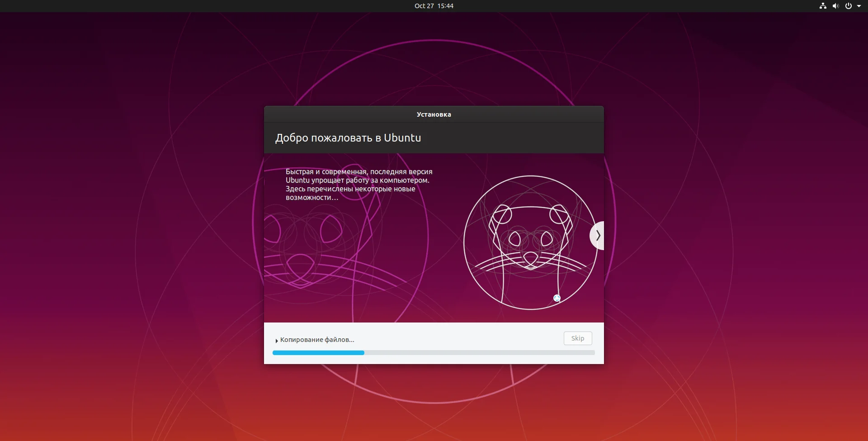Open the power menu icon
Image resolution: width=868 pixels, height=441 pixels.
coord(848,6)
